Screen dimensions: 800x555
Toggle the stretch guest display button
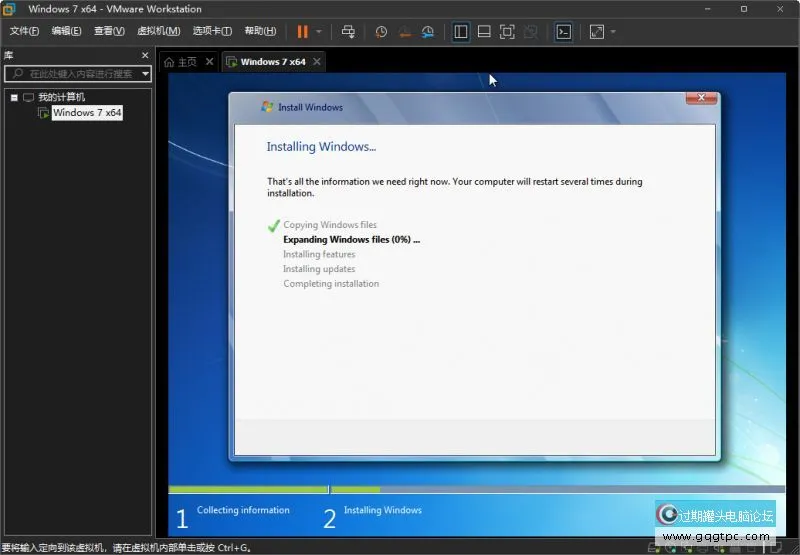click(x=597, y=32)
